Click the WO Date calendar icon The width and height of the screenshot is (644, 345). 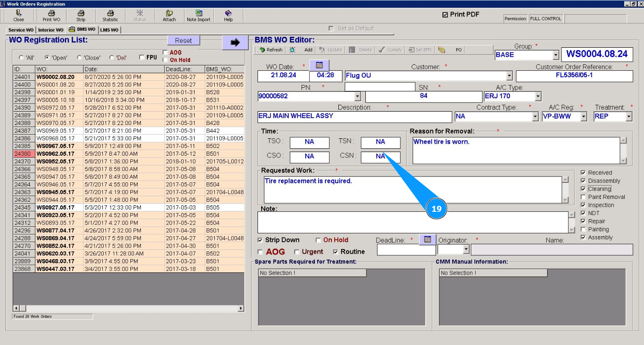tap(319, 65)
